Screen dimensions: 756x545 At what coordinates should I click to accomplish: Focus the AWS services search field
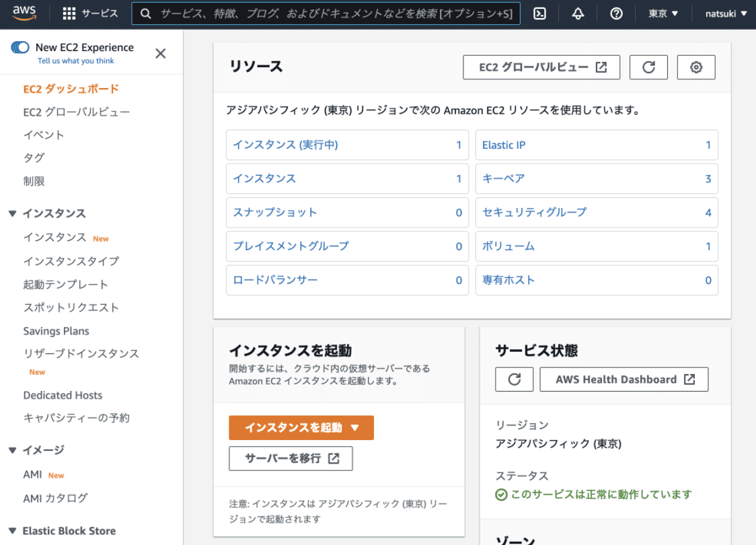326,13
